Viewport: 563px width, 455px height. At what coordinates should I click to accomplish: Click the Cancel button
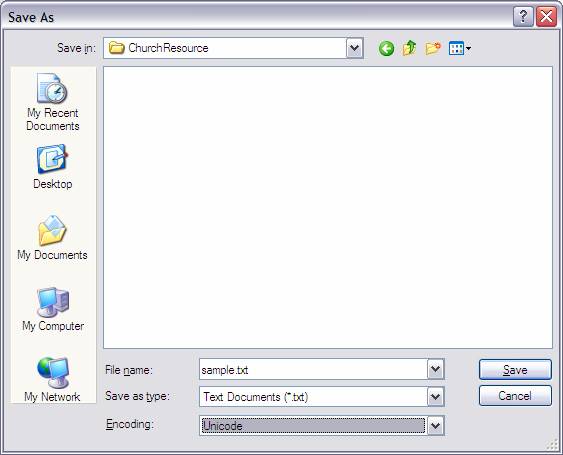(x=515, y=396)
